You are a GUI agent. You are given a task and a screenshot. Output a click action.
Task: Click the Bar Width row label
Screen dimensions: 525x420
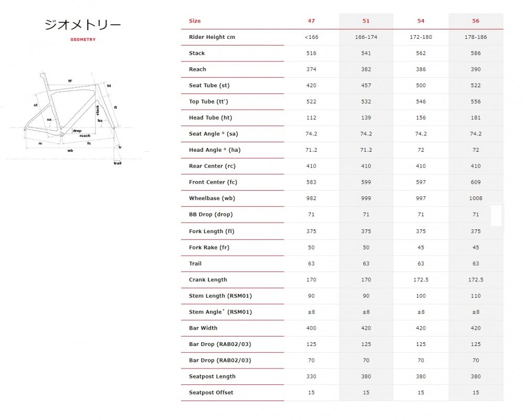coord(203,328)
